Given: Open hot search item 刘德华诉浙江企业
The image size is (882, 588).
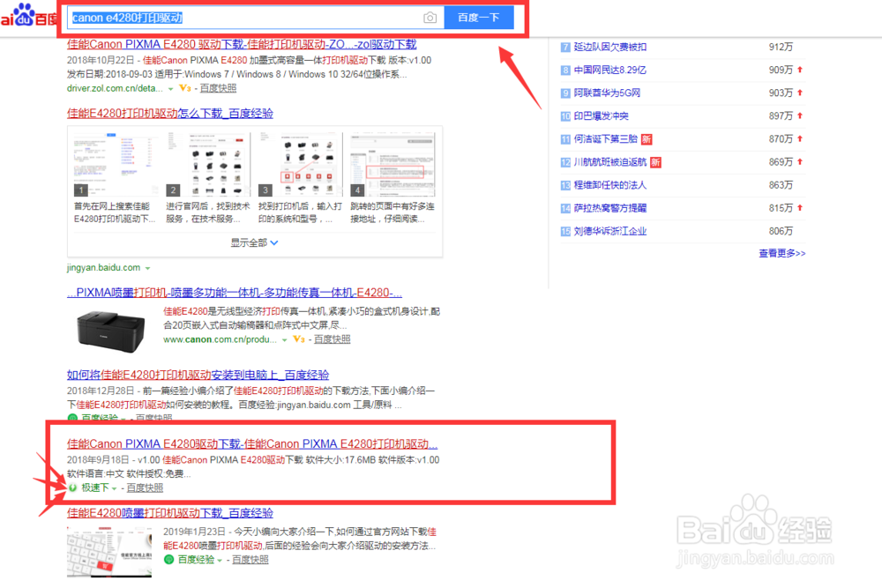Looking at the screenshot, I should point(609,232).
